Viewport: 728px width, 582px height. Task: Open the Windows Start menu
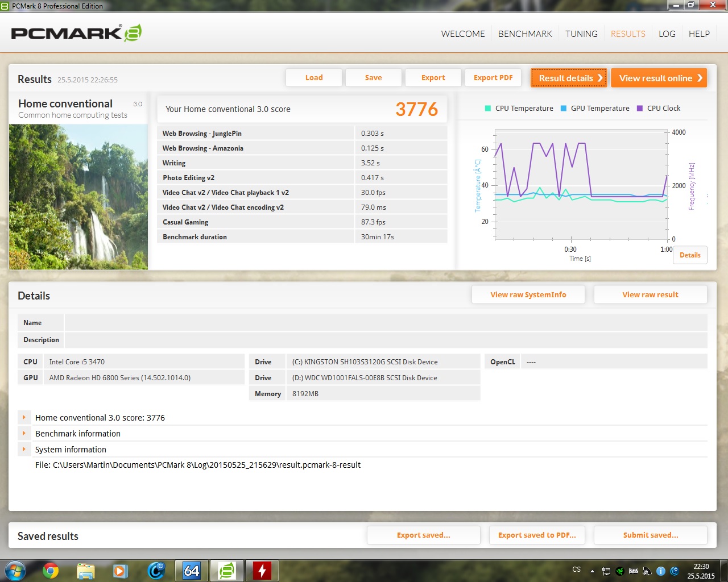(15, 570)
